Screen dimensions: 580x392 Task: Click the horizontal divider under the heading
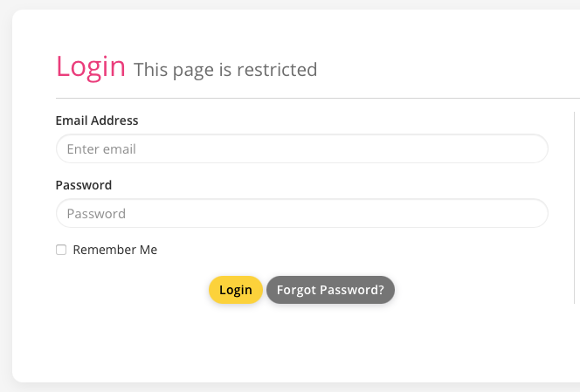(306, 98)
